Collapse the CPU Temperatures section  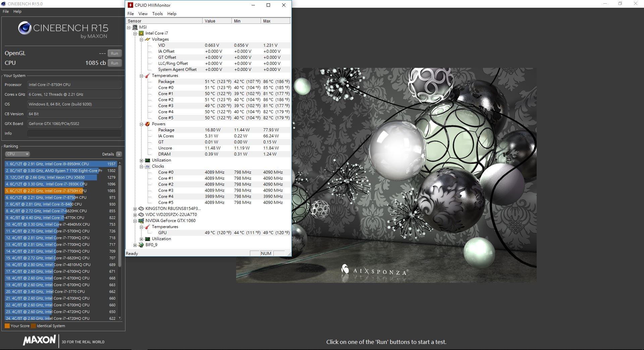pyautogui.click(x=141, y=76)
